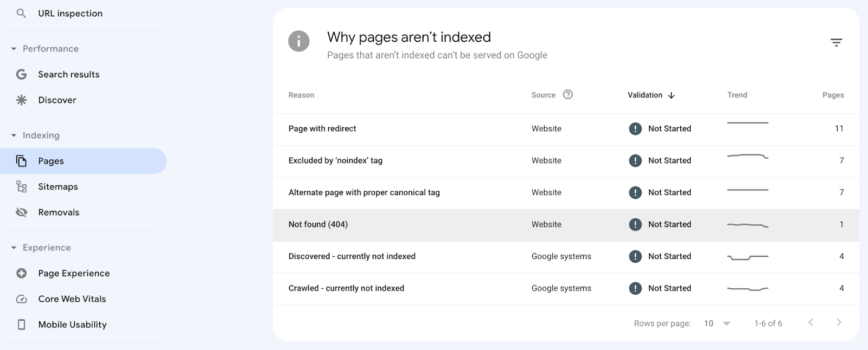Image resolution: width=868 pixels, height=350 pixels.
Task: Open the Rows per page dropdown
Action: [x=717, y=323]
